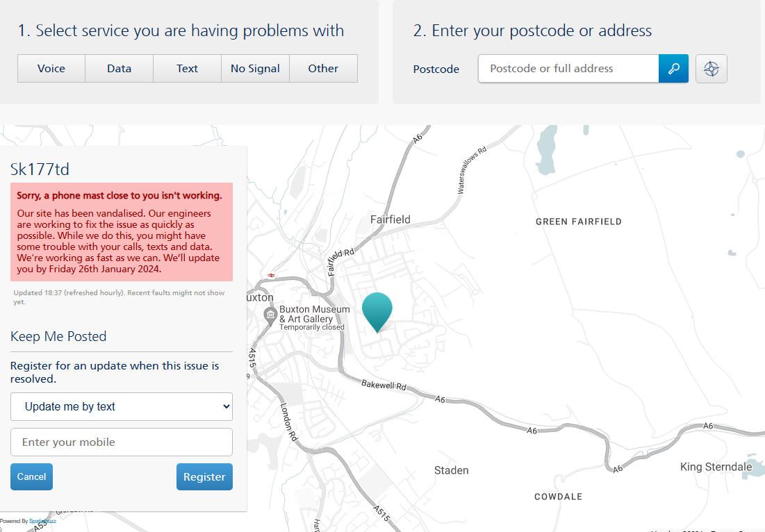Click the magnifier search icon button
765x532 pixels.
[673, 69]
